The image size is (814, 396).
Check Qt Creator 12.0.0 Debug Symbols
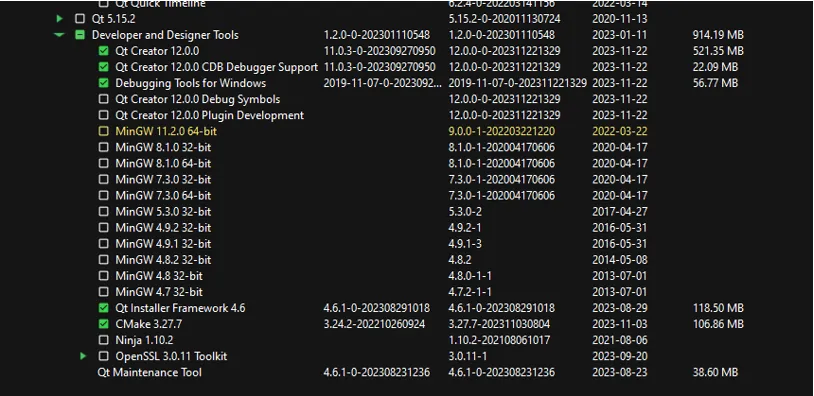click(x=104, y=99)
